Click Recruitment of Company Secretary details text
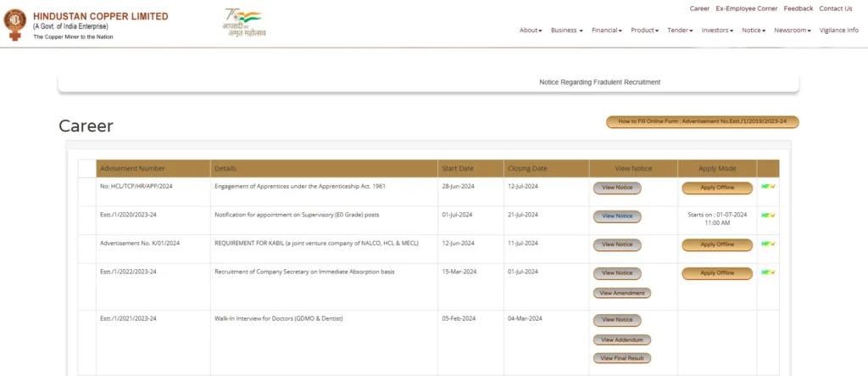 pos(304,272)
